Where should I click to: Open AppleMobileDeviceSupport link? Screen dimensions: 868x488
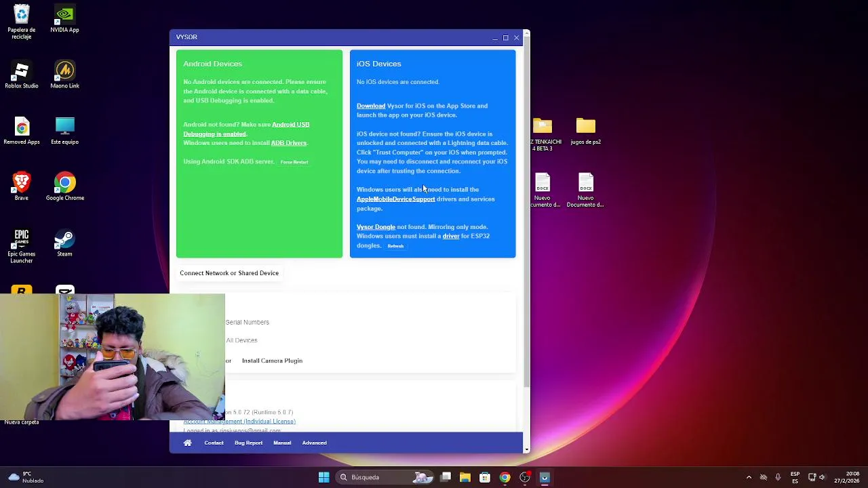[x=396, y=199]
